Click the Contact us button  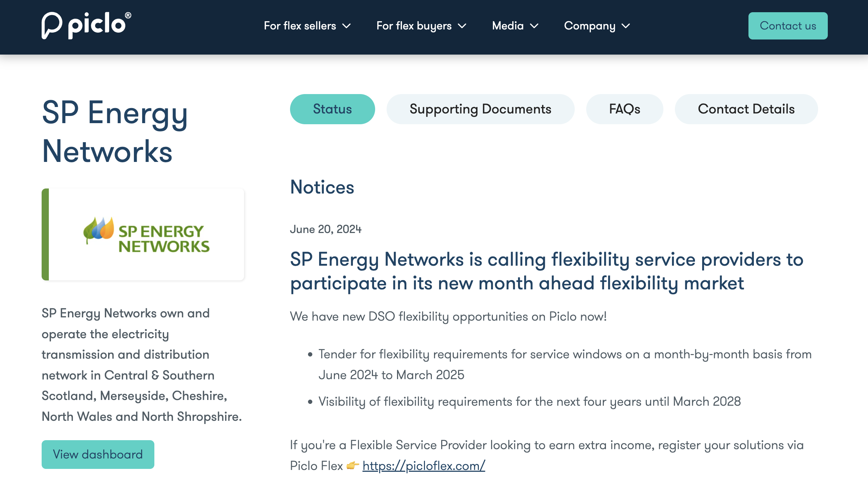[788, 26]
